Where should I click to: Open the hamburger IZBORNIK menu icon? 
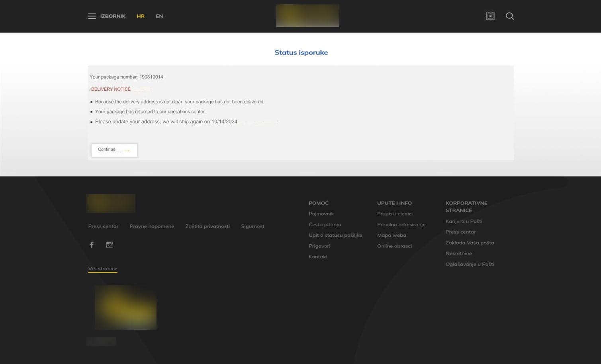click(92, 16)
